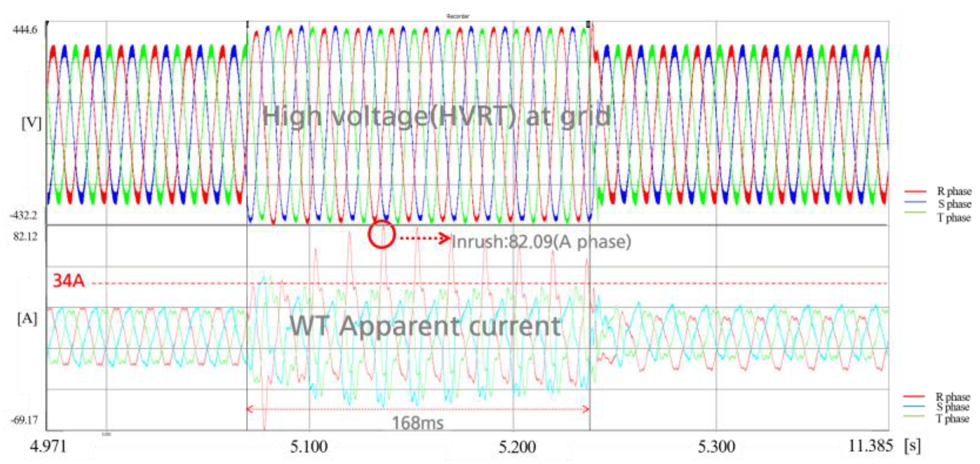
Task: Click the Inrush:82.09(A phase) annotation
Action: point(541,242)
